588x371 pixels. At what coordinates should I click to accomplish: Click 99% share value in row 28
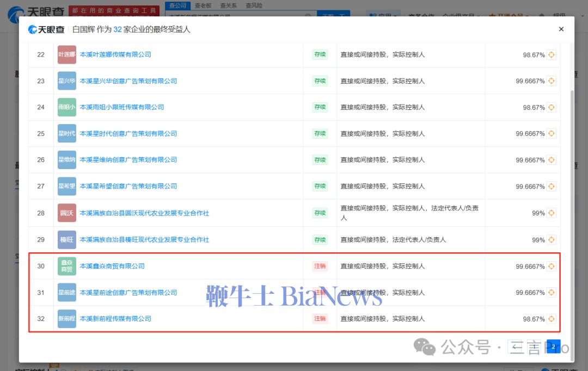coord(538,213)
